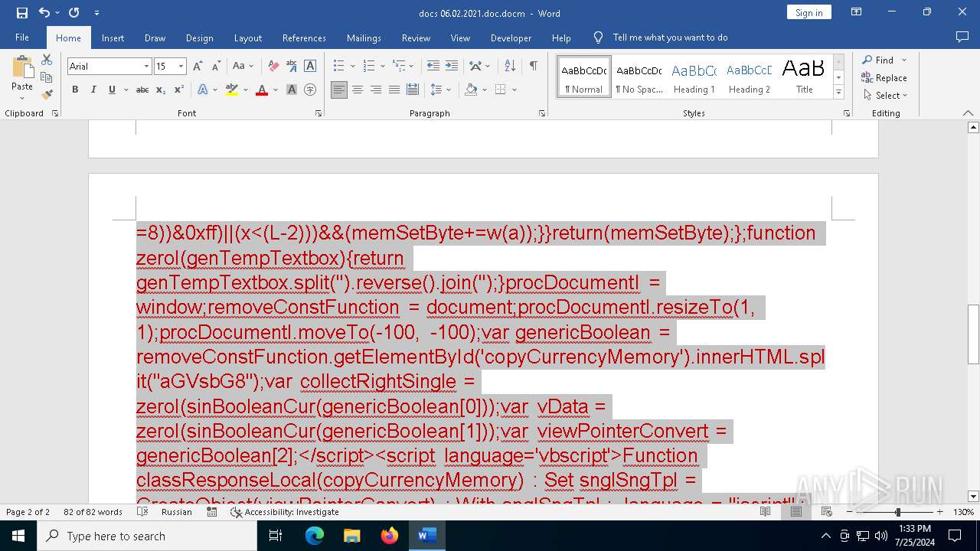Apply Text Effects icon
This screenshot has width=980, height=551.
203,90
